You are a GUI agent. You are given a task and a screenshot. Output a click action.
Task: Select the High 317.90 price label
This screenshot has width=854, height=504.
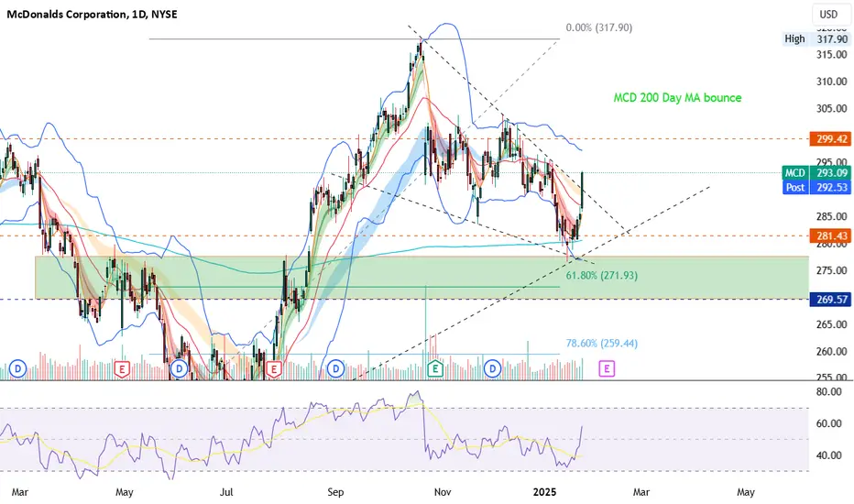tap(816, 39)
